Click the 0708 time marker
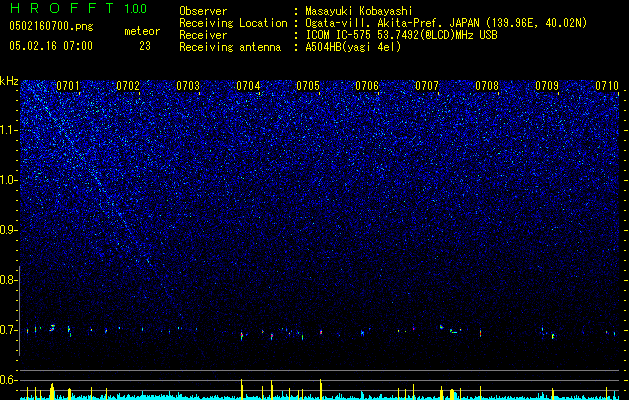629x400 pixels. pyautogui.click(x=487, y=86)
